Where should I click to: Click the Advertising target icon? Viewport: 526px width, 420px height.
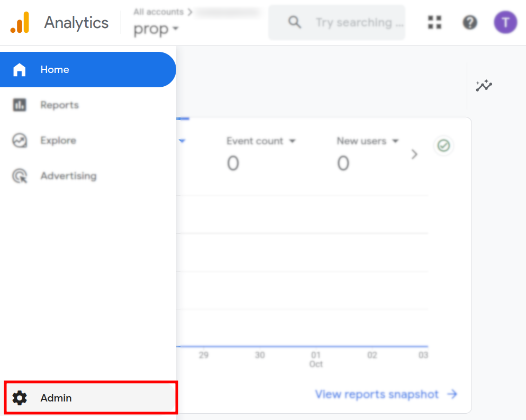click(x=20, y=176)
